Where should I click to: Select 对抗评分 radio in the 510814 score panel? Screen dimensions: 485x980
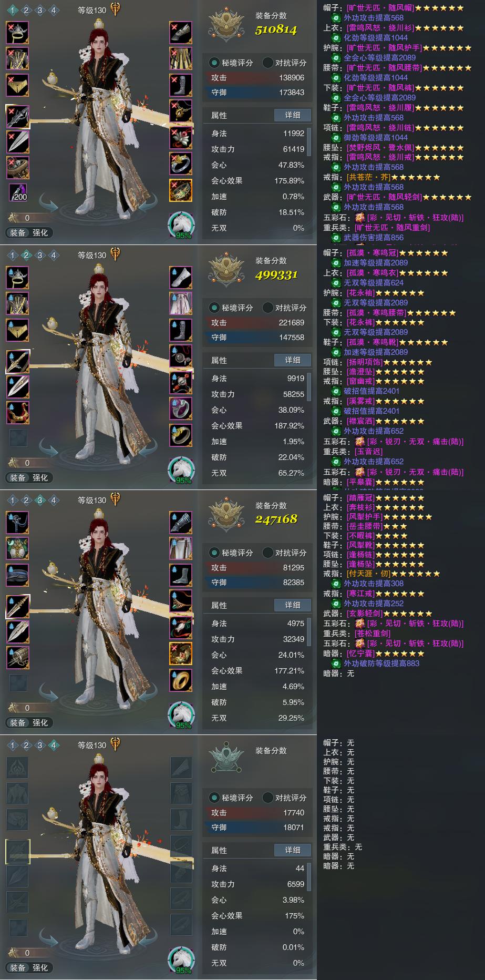point(284,63)
